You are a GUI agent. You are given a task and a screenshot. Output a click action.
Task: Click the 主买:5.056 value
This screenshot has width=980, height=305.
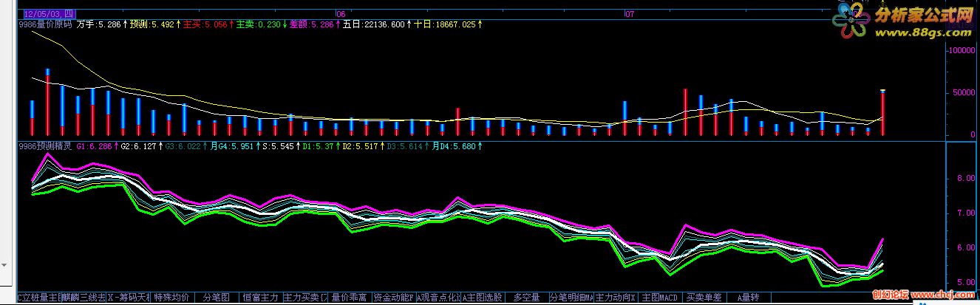(x=205, y=24)
